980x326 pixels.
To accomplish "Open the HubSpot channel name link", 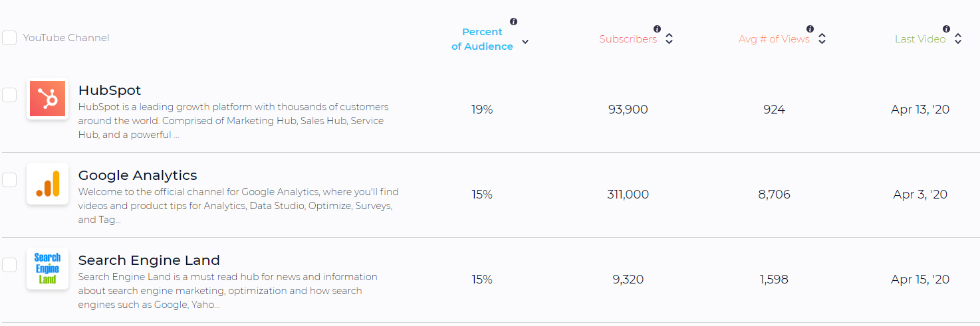I will [110, 90].
